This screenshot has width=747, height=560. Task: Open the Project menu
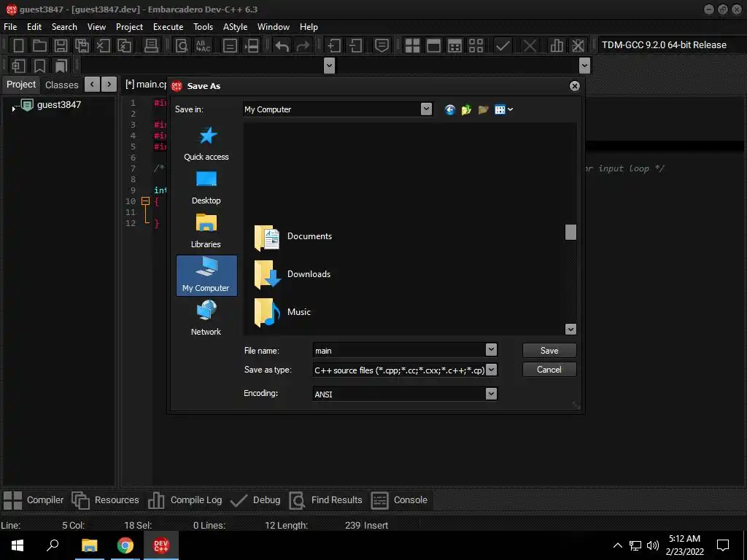click(129, 27)
